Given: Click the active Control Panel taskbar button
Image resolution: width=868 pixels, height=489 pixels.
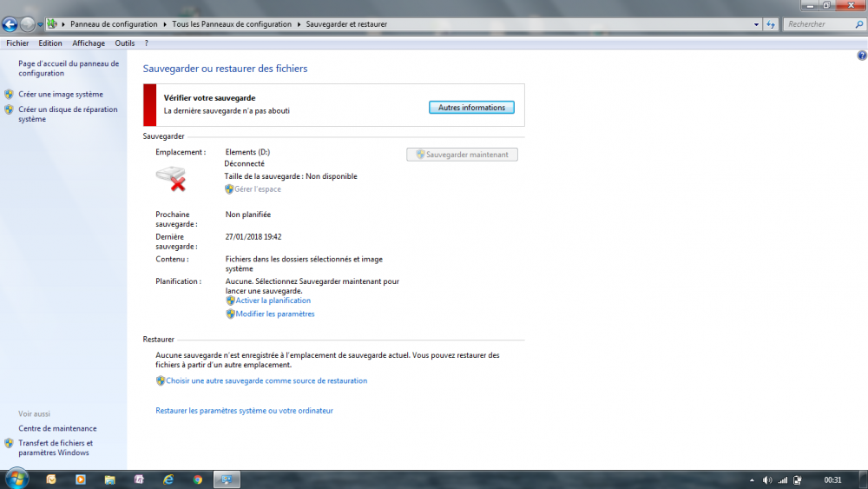Looking at the screenshot, I should (227, 479).
